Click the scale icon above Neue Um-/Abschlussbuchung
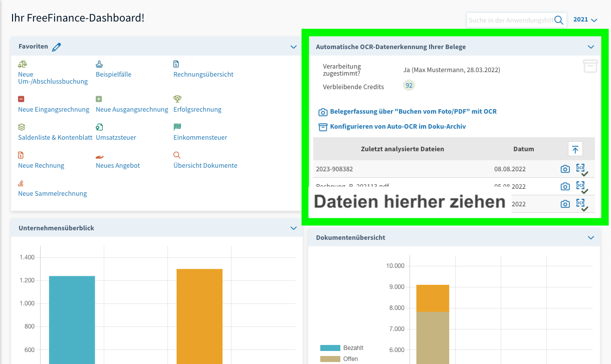This screenshot has width=611, height=364. 22,64
